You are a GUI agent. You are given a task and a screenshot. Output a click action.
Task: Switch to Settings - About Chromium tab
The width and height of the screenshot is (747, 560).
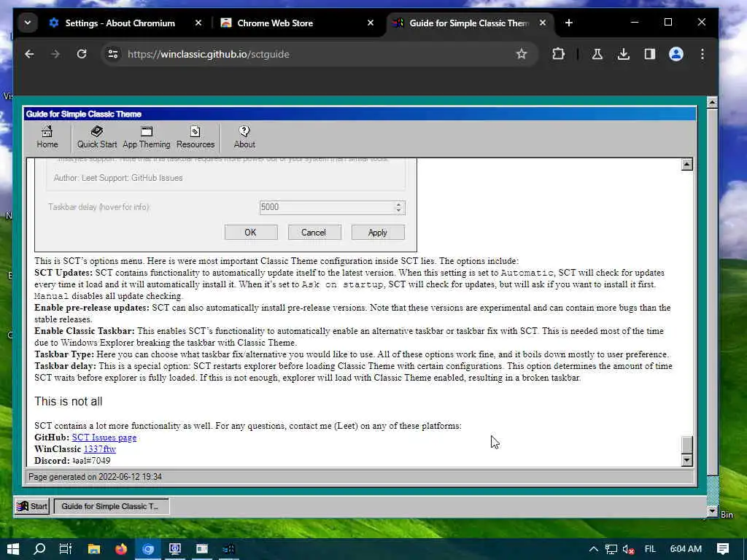coord(120,23)
